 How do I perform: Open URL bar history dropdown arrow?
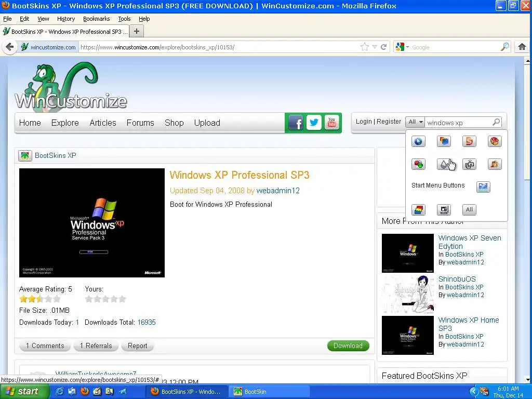375,47
